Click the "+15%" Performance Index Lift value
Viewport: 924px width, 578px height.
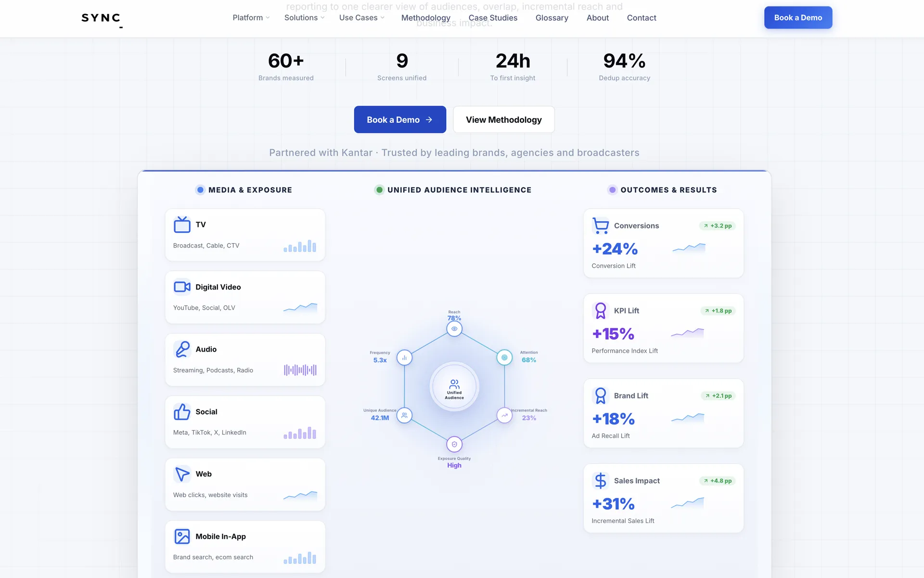613,334
